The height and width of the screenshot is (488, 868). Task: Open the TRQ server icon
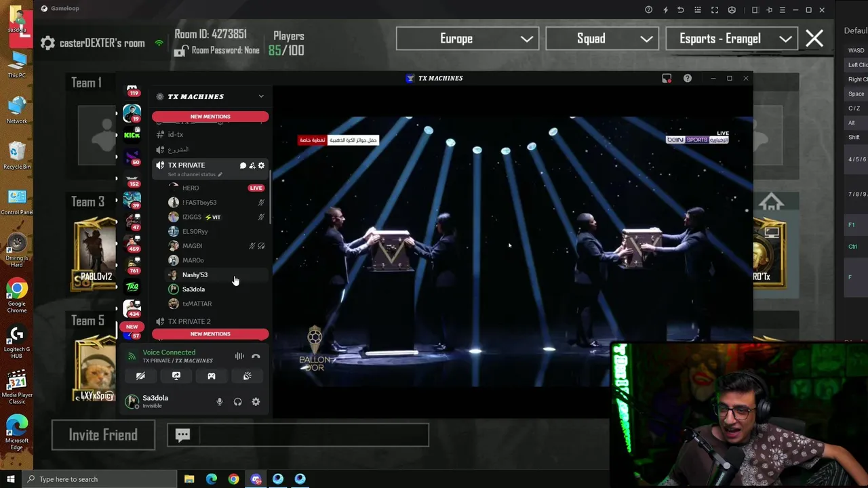(132, 287)
